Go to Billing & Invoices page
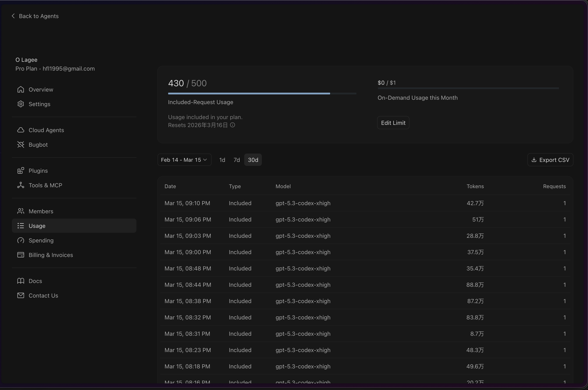The image size is (588, 390). coord(50,255)
